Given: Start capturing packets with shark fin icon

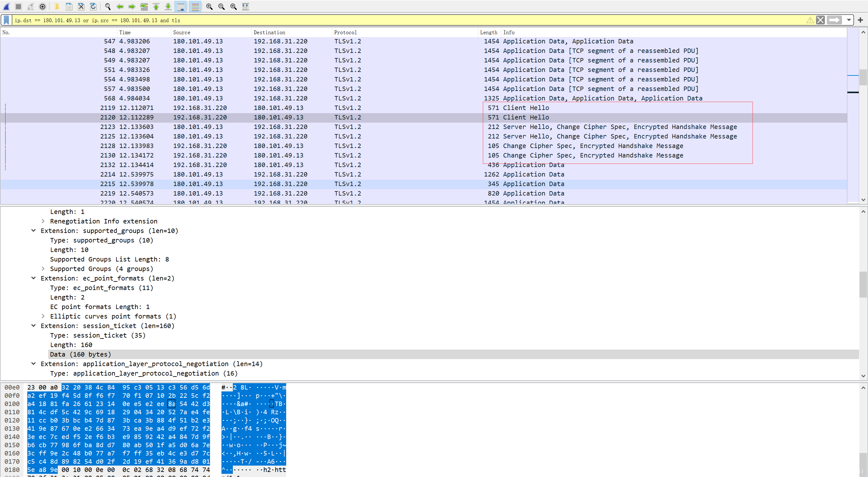Looking at the screenshot, I should click(6, 6).
